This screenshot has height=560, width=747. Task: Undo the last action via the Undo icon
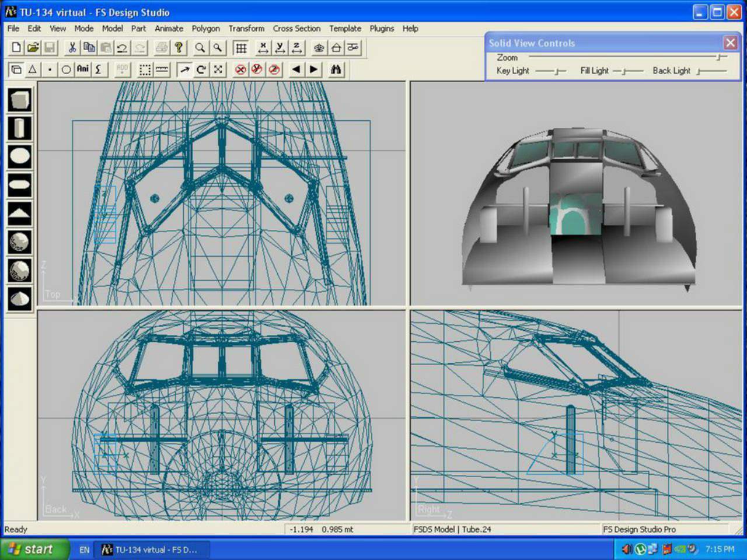(x=122, y=48)
